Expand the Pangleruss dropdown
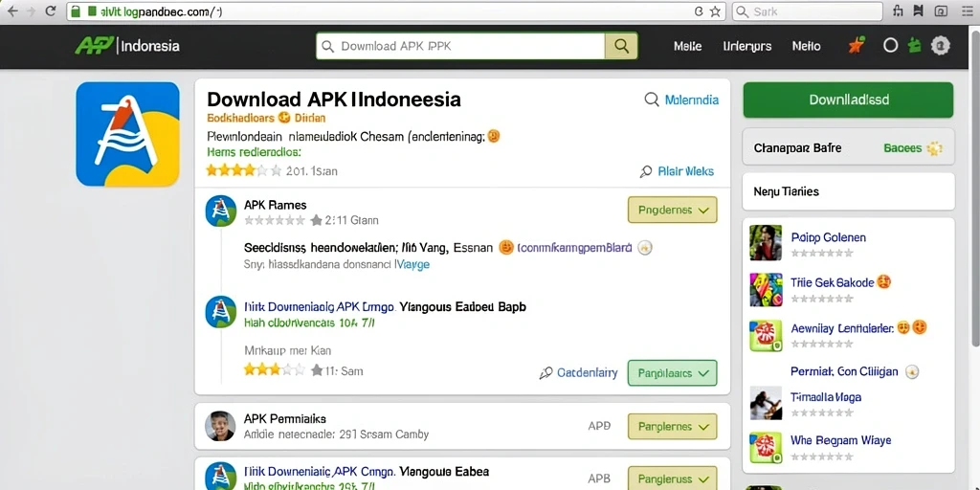This screenshot has height=490, width=980. coord(672,479)
